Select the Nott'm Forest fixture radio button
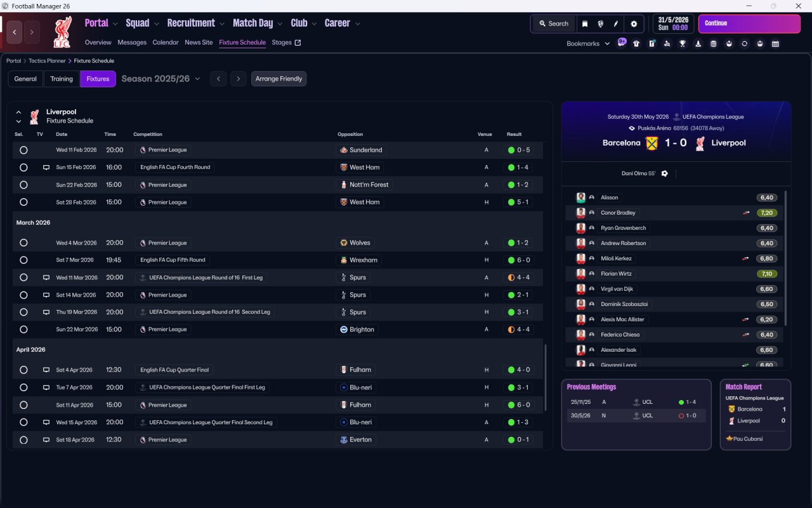The height and width of the screenshot is (508, 812). (x=23, y=185)
